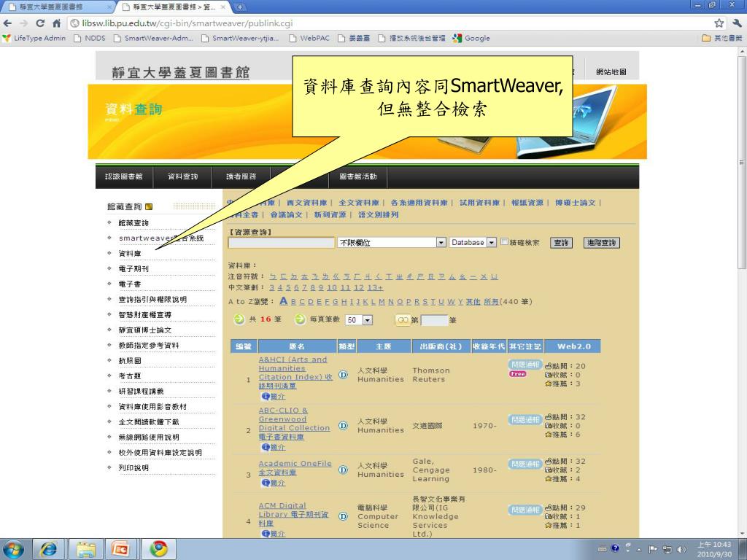
Task: Open 讀者服務 navigation menu
Action: (x=241, y=176)
